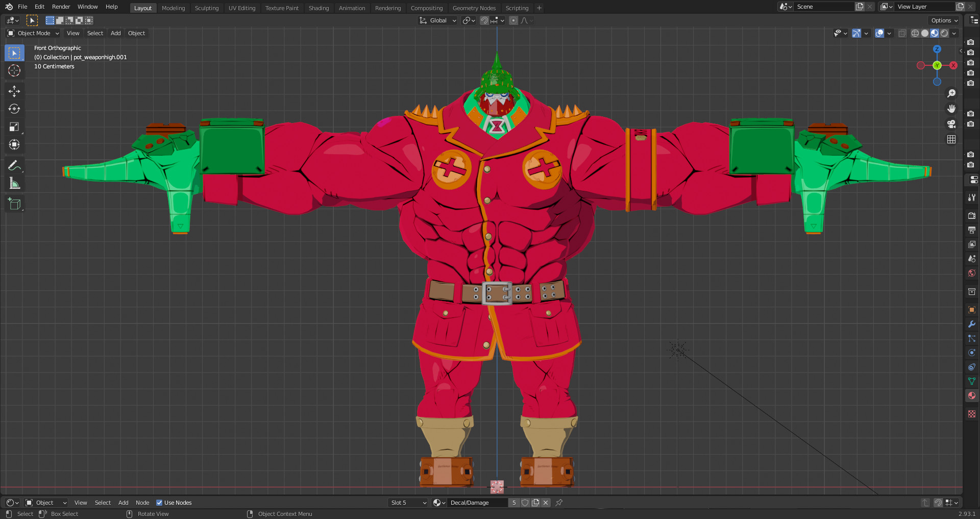Screen dimensions: 980x519
Task: Toggle show overlays button
Action: coord(879,33)
